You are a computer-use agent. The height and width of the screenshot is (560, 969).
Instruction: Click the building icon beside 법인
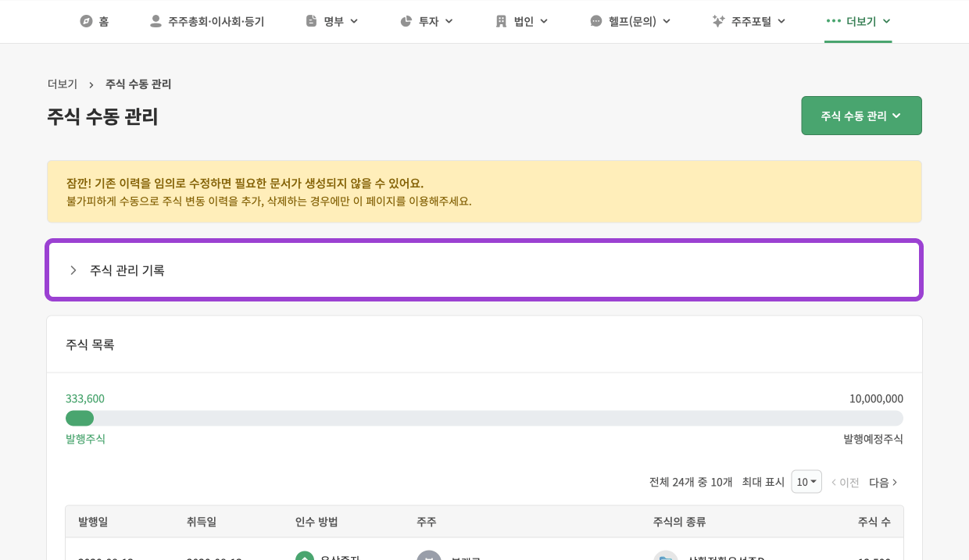pyautogui.click(x=501, y=21)
